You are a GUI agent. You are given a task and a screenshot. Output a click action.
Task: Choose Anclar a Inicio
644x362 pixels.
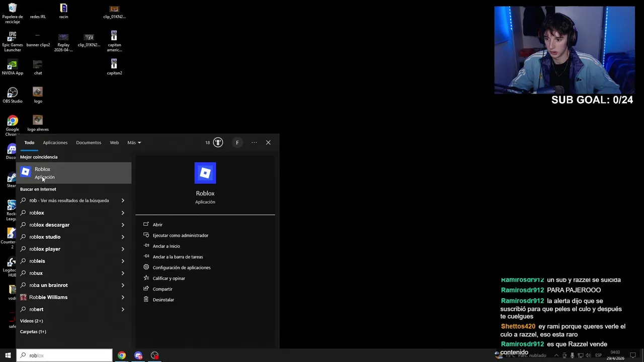coord(166,246)
